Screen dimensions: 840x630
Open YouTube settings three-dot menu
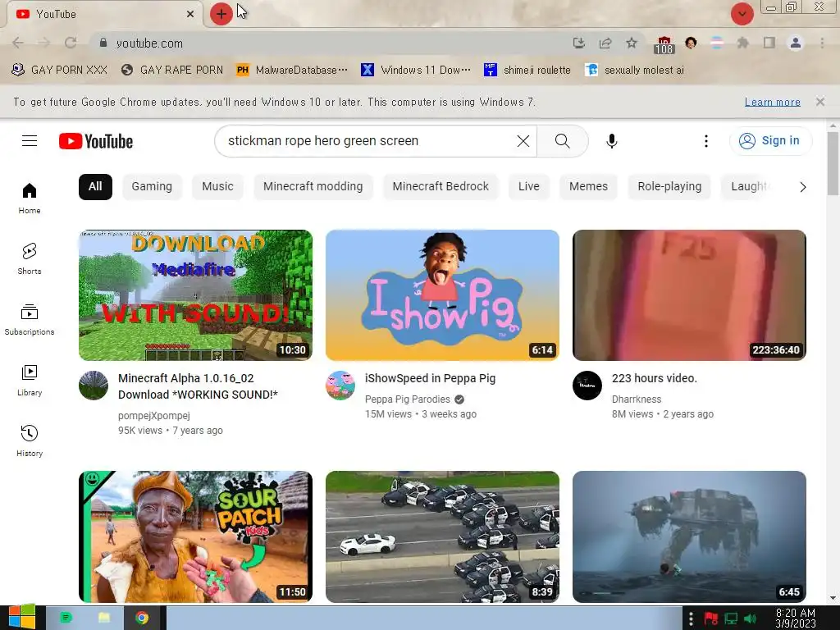[705, 141]
